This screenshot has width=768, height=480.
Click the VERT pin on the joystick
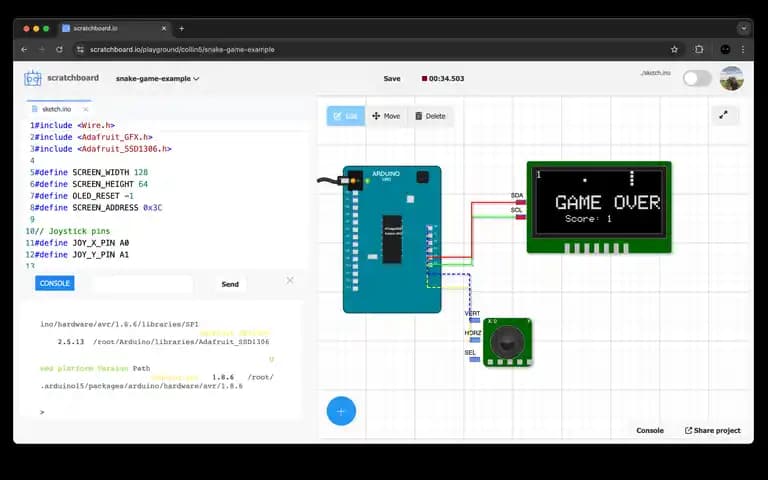[474, 320]
